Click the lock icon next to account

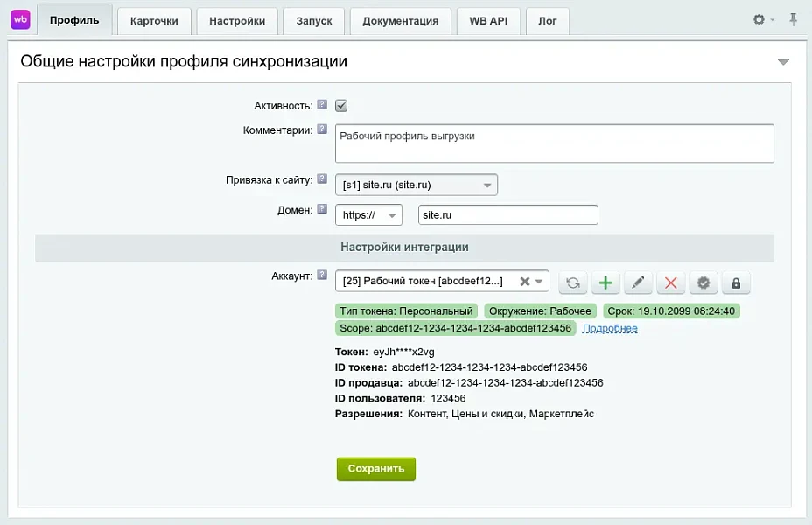736,283
